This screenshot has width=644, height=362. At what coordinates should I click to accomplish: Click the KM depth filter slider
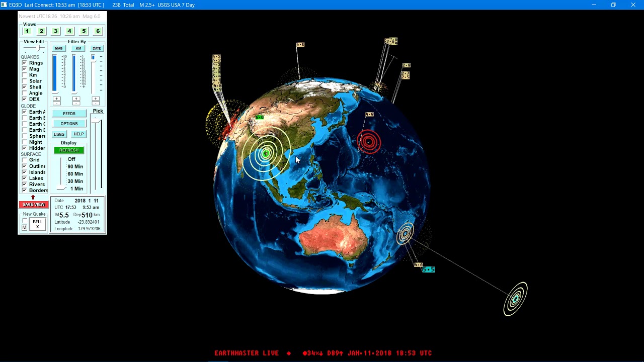[x=74, y=74]
